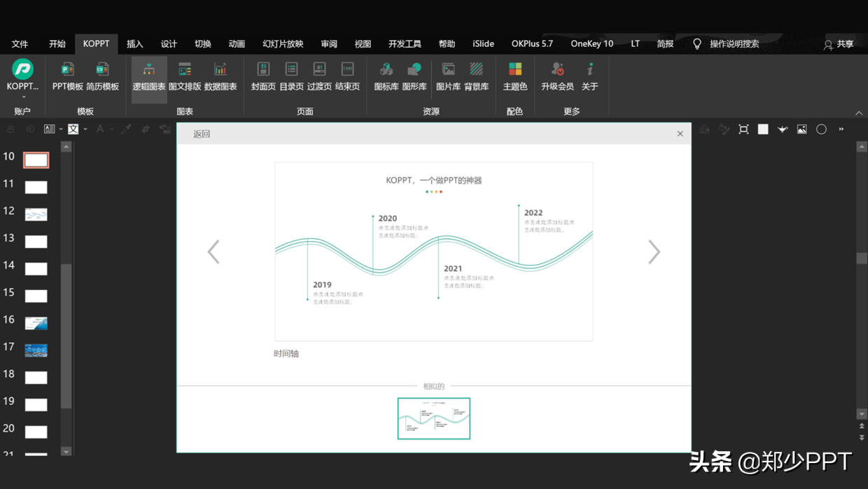Viewport: 868px width, 489px height.
Task: Open 数据图表 data charts
Action: (x=220, y=76)
